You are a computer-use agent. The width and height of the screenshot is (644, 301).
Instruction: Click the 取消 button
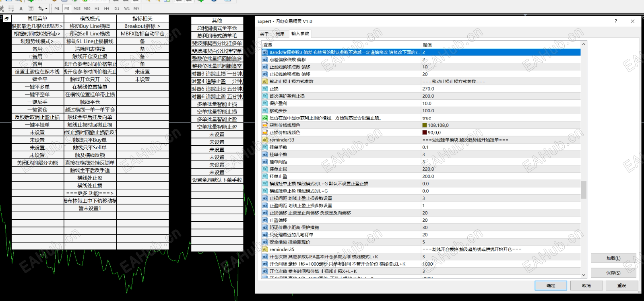pos(586,286)
